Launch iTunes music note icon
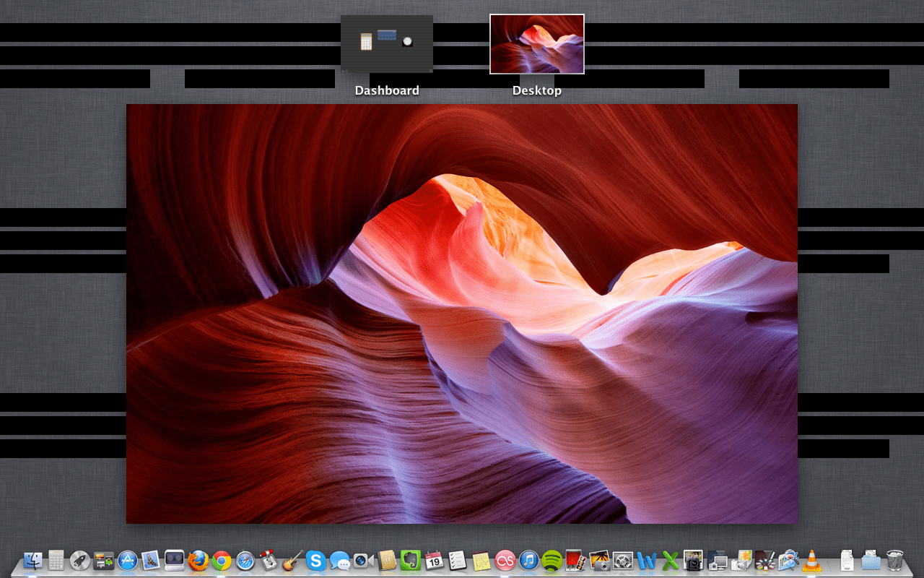Screen dimensions: 924x578 click(528, 560)
